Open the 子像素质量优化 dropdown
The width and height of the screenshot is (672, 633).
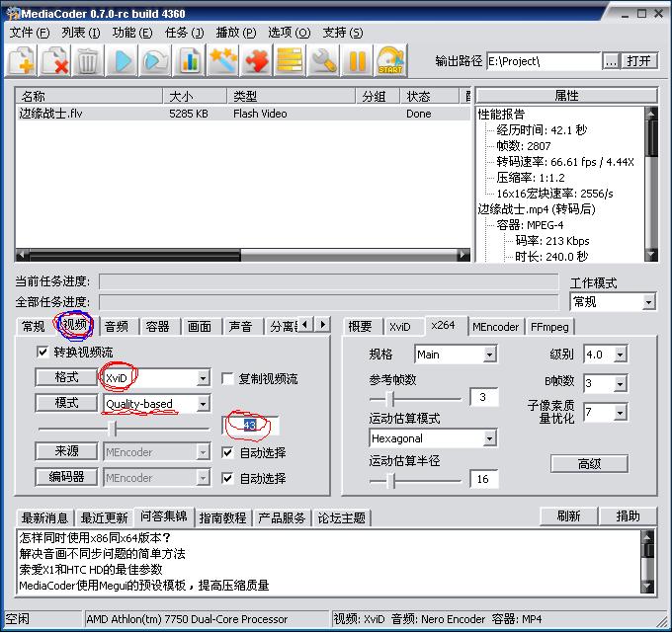[621, 413]
